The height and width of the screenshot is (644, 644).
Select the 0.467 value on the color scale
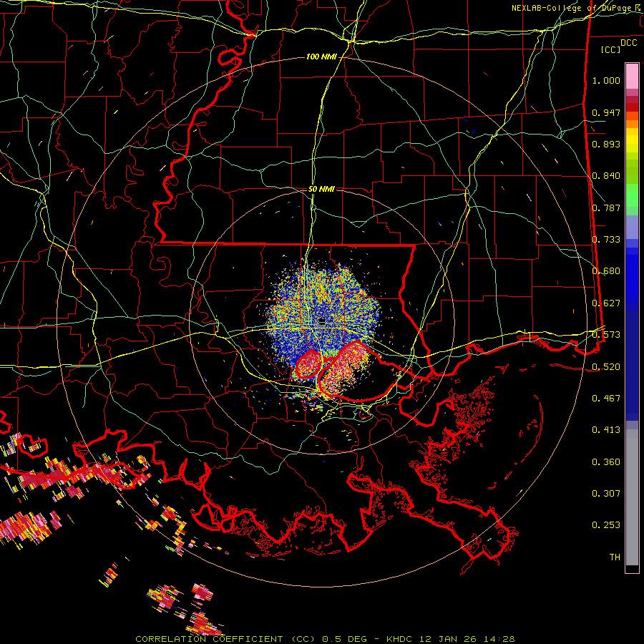tap(606, 399)
